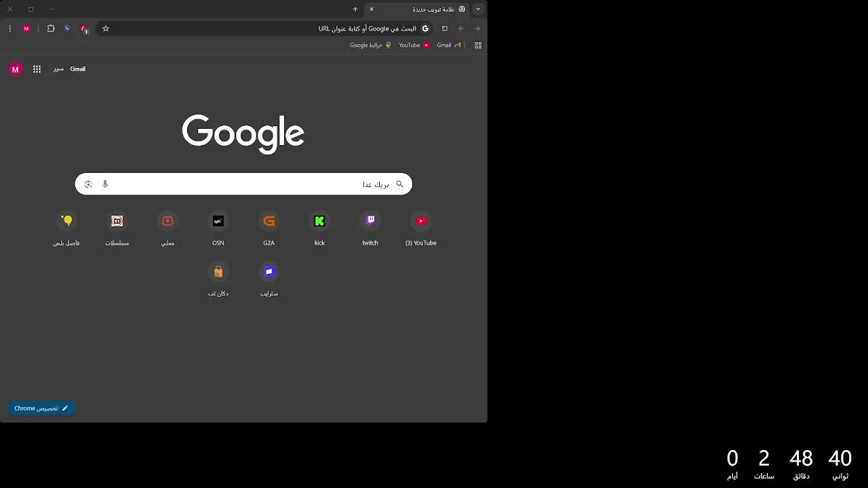Open the blue shield extension icon
The height and width of the screenshot is (488, 868).
pyautogui.click(x=67, y=28)
